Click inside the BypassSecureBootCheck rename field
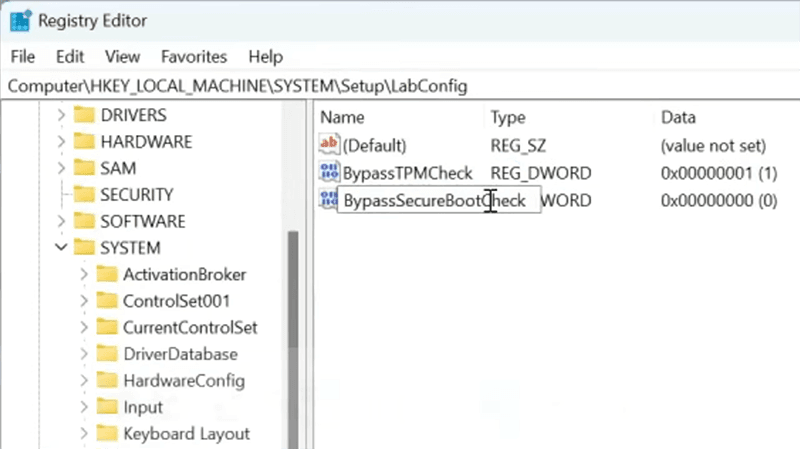 point(439,200)
